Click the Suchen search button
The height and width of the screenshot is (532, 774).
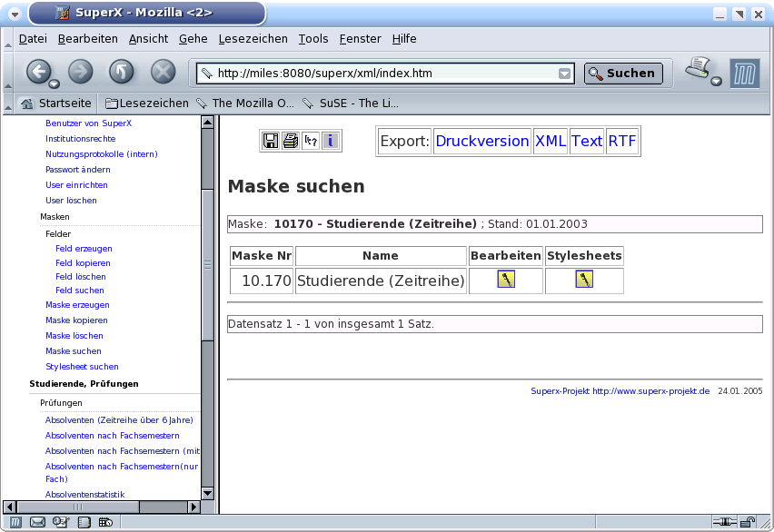[623, 74]
